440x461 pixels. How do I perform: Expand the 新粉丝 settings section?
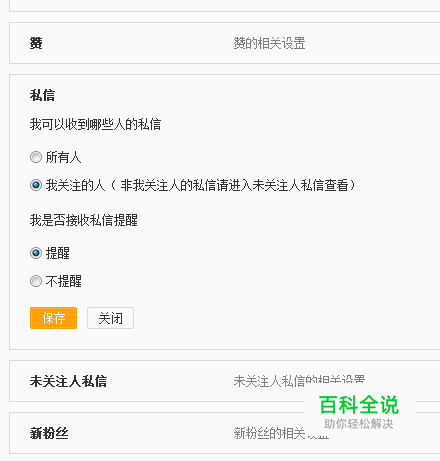225,433
